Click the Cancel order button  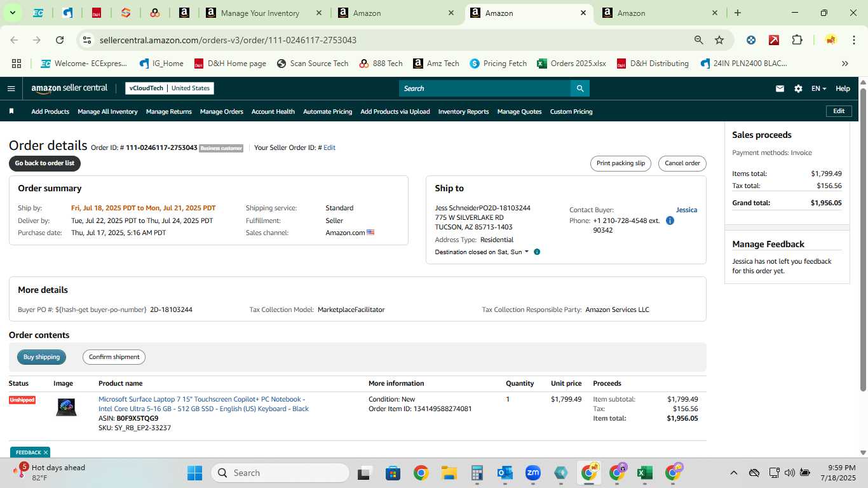tap(682, 163)
